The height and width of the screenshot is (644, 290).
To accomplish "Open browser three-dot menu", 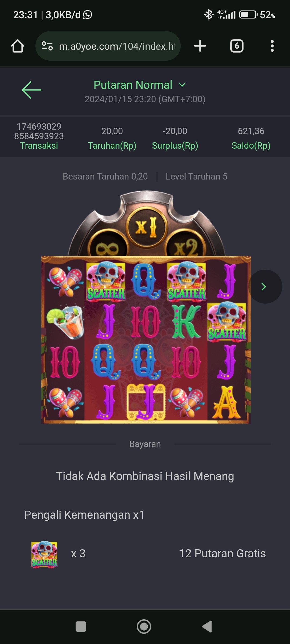I will (272, 46).
